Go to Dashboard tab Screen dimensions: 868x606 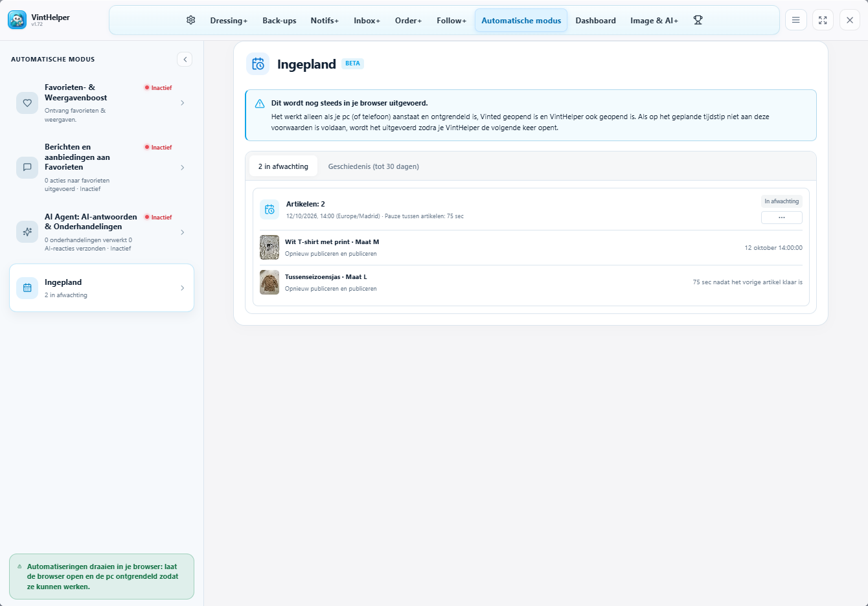point(596,21)
